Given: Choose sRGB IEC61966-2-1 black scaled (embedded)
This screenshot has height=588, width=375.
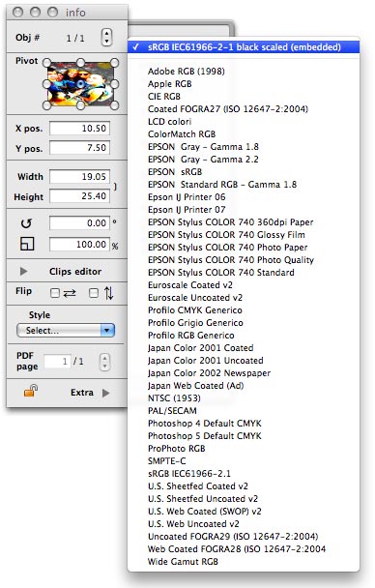Looking at the screenshot, I should coord(244,47).
